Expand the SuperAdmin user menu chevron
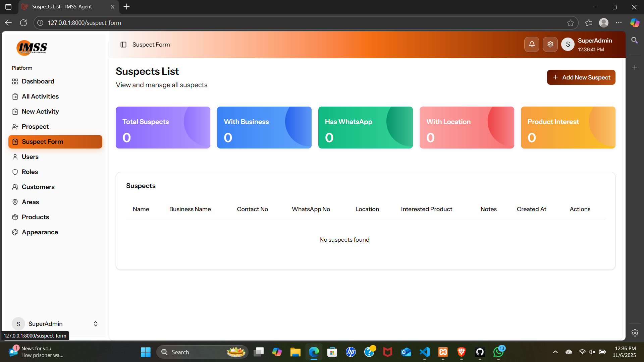Image resolution: width=644 pixels, height=362 pixels. tap(95, 324)
